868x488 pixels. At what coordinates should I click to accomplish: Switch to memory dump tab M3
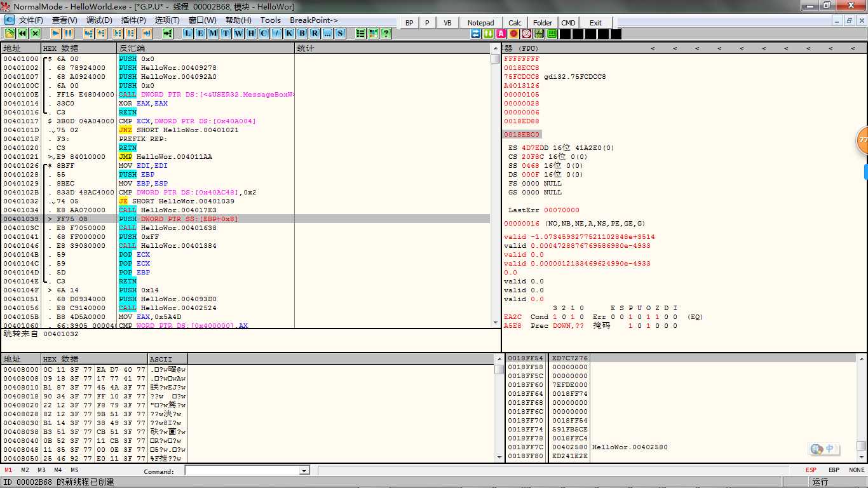(41, 470)
